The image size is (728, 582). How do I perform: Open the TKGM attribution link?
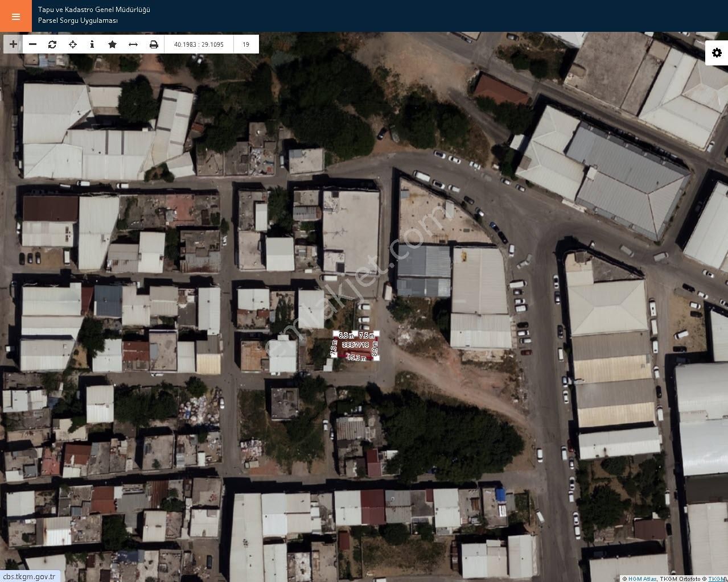pos(717,579)
